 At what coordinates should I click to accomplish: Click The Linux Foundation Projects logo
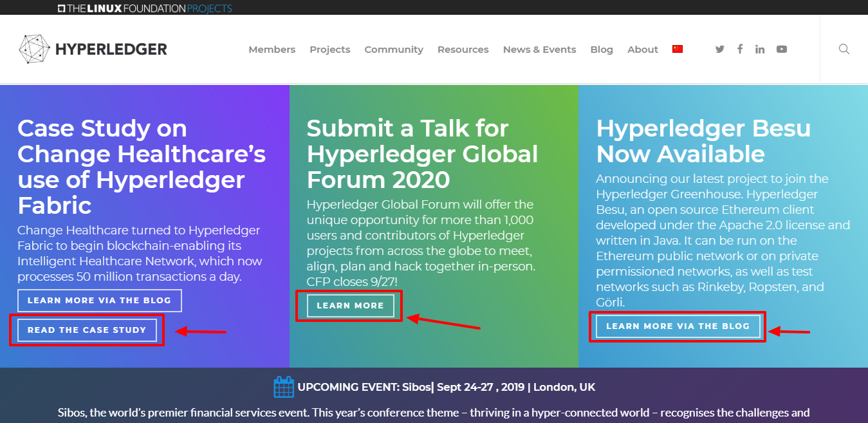pyautogui.click(x=144, y=8)
